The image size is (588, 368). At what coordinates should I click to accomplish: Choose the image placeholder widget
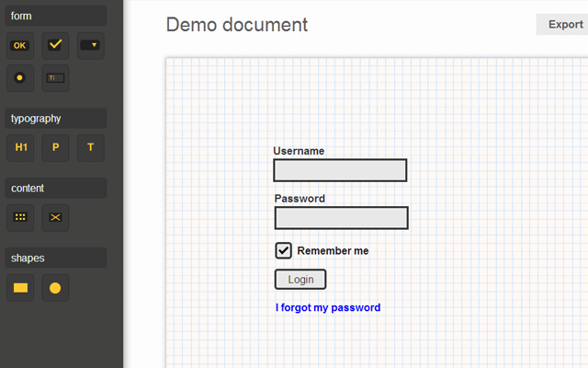[x=55, y=217]
